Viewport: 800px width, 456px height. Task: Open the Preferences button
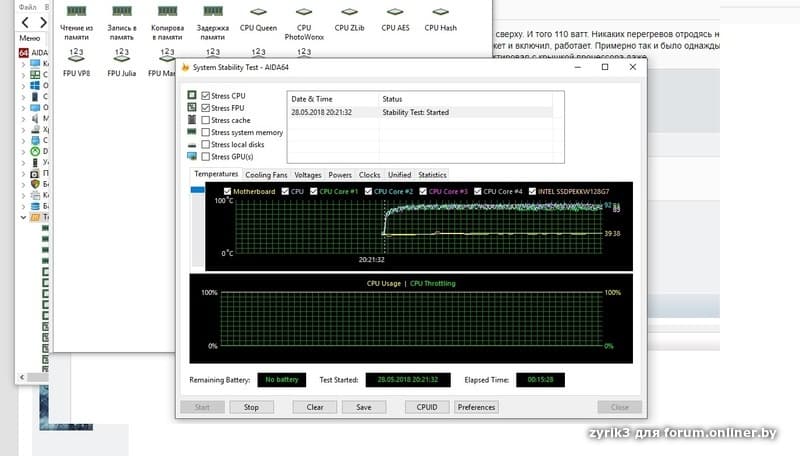[x=476, y=407]
